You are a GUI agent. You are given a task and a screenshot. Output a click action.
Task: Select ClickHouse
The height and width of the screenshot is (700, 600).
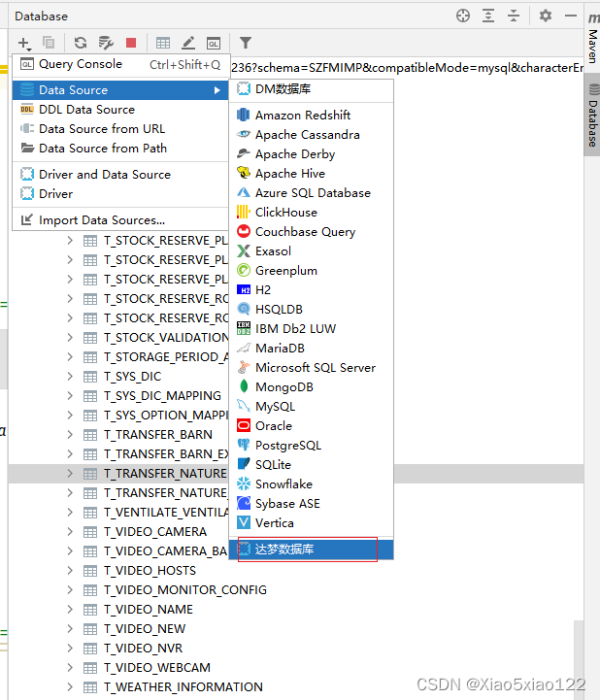pyautogui.click(x=311, y=213)
